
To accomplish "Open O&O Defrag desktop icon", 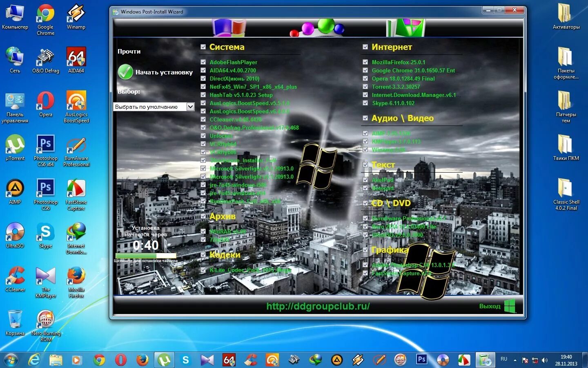I will (x=46, y=61).
